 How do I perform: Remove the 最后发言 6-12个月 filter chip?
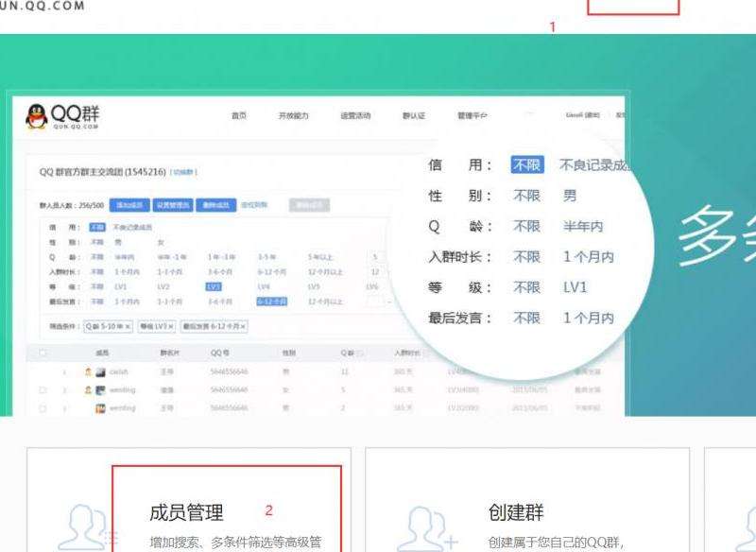click(243, 327)
